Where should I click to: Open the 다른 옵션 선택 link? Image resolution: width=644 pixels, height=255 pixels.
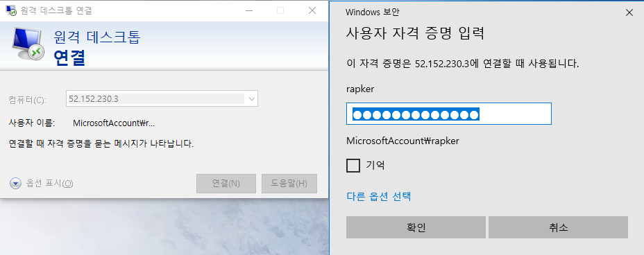click(379, 196)
